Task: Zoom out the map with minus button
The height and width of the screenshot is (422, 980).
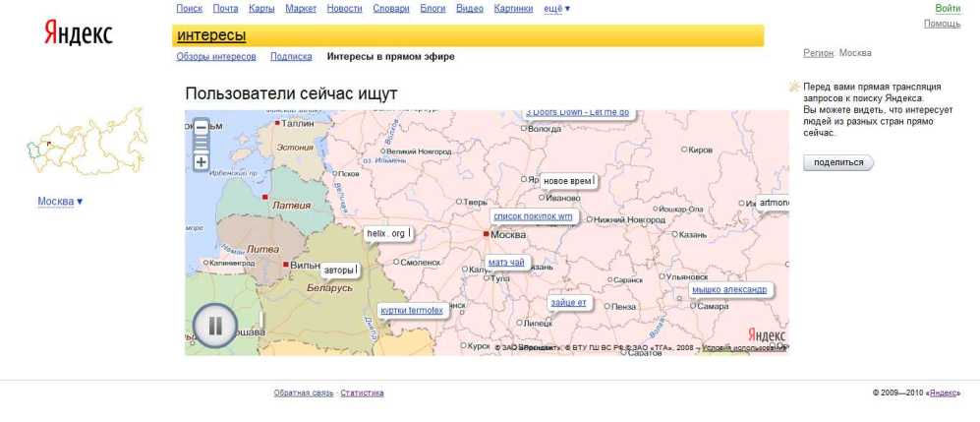Action: coord(202,127)
